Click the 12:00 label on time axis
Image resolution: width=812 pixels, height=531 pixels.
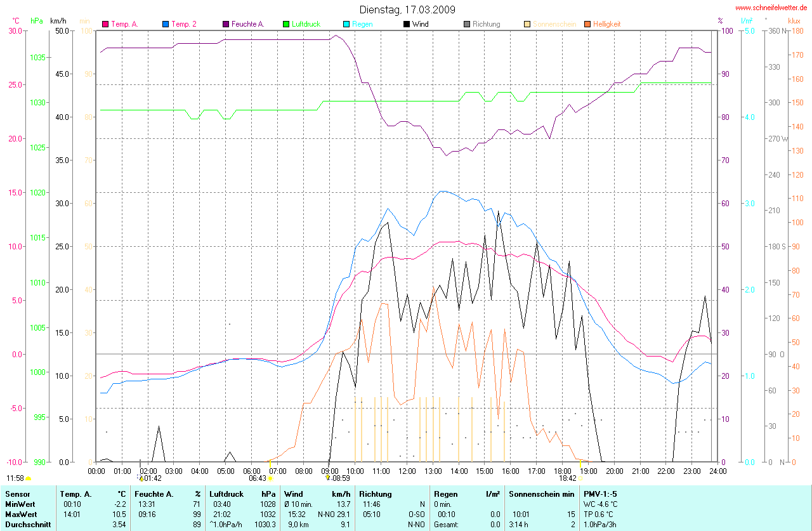407,471
